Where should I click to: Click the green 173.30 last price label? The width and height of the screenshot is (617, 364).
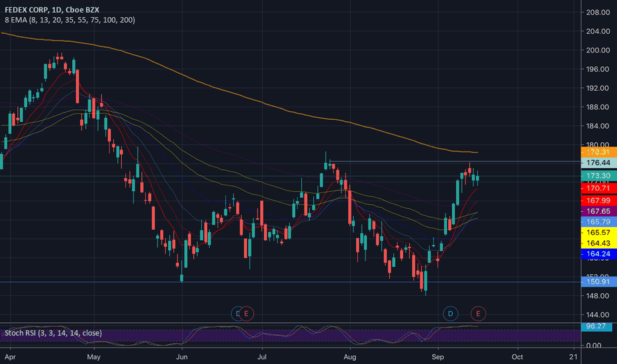tap(598, 175)
